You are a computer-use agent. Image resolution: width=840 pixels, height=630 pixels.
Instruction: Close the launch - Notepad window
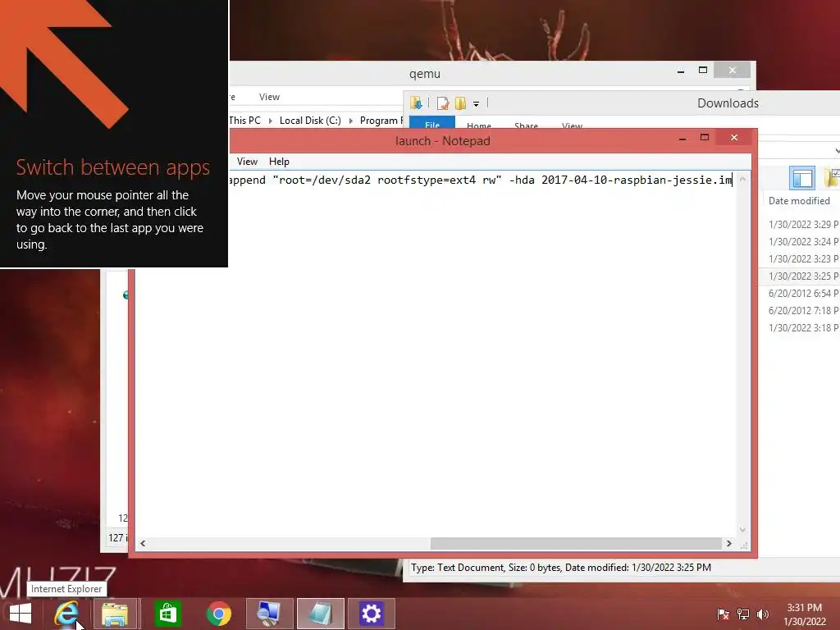(x=734, y=138)
